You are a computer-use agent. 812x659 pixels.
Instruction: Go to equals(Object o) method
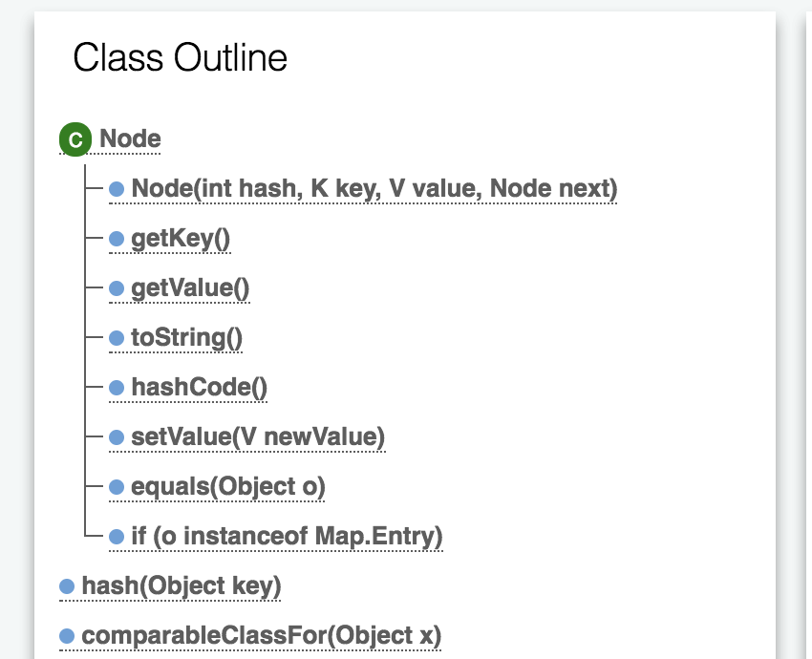tap(228, 487)
